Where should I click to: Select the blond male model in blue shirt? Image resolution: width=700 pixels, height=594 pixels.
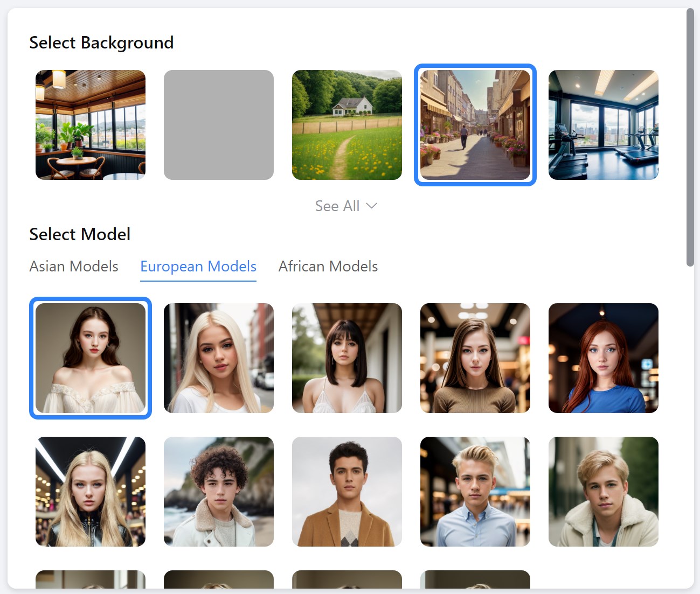pos(475,492)
